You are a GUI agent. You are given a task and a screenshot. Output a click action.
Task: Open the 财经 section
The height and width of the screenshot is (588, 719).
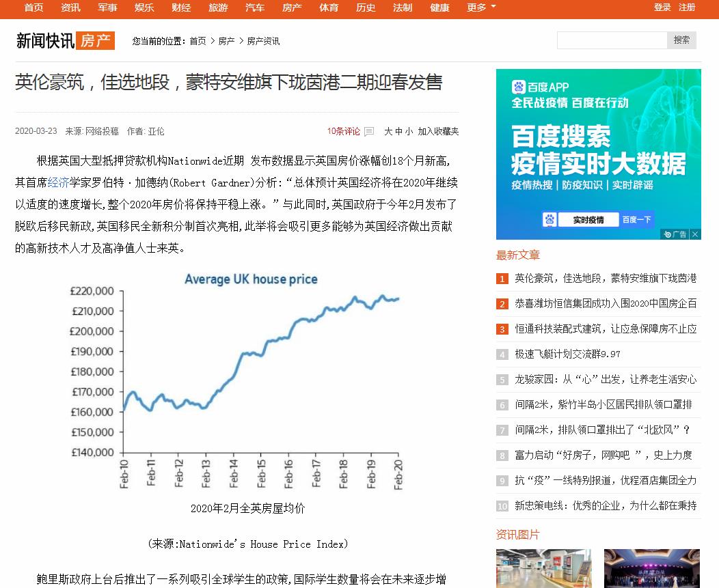point(181,8)
